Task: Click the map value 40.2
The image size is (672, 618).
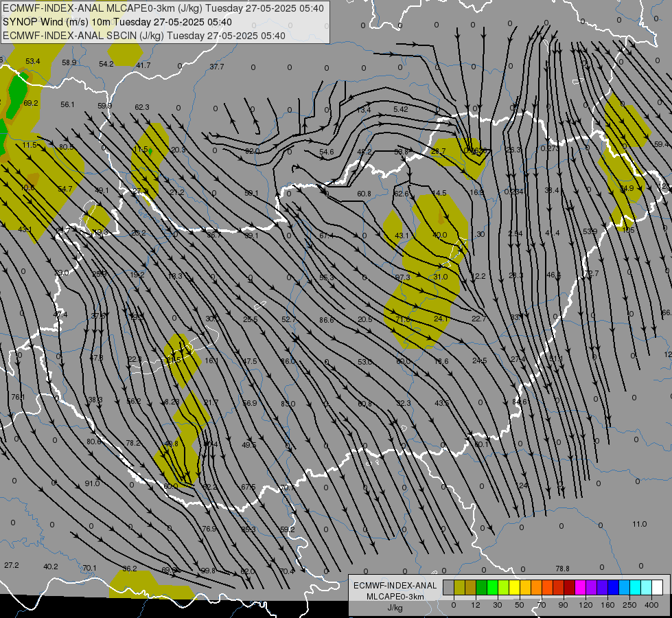Action: tap(51, 566)
